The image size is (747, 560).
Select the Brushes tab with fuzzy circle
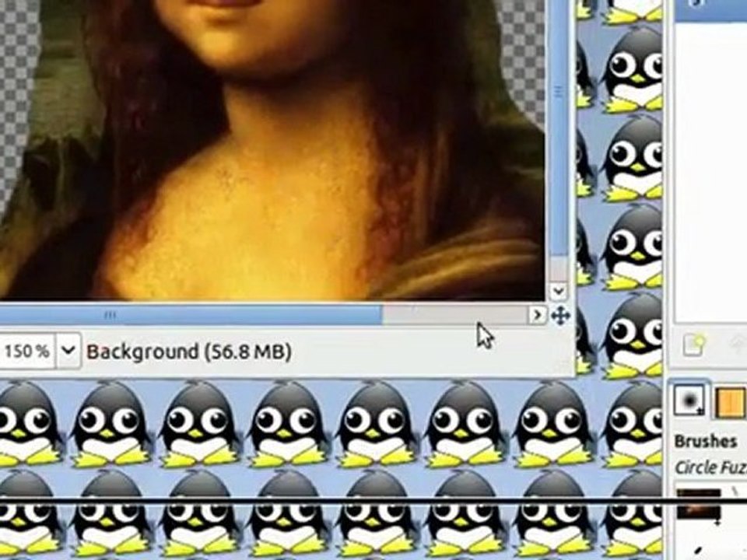pos(689,400)
